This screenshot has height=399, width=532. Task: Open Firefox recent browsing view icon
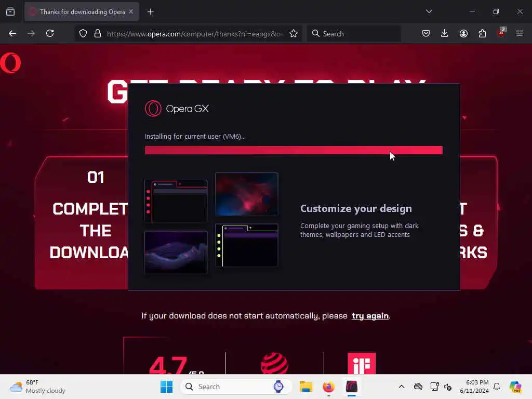(10, 12)
